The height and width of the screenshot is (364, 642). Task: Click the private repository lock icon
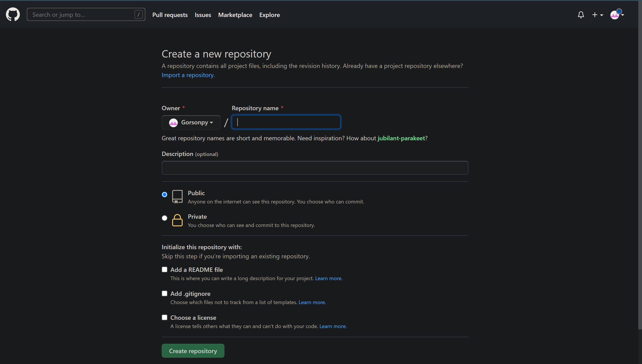tap(177, 220)
